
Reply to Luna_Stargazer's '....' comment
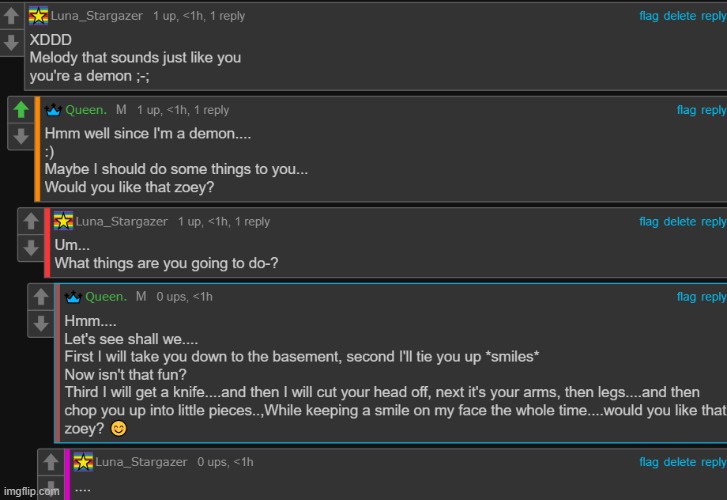click(714, 462)
